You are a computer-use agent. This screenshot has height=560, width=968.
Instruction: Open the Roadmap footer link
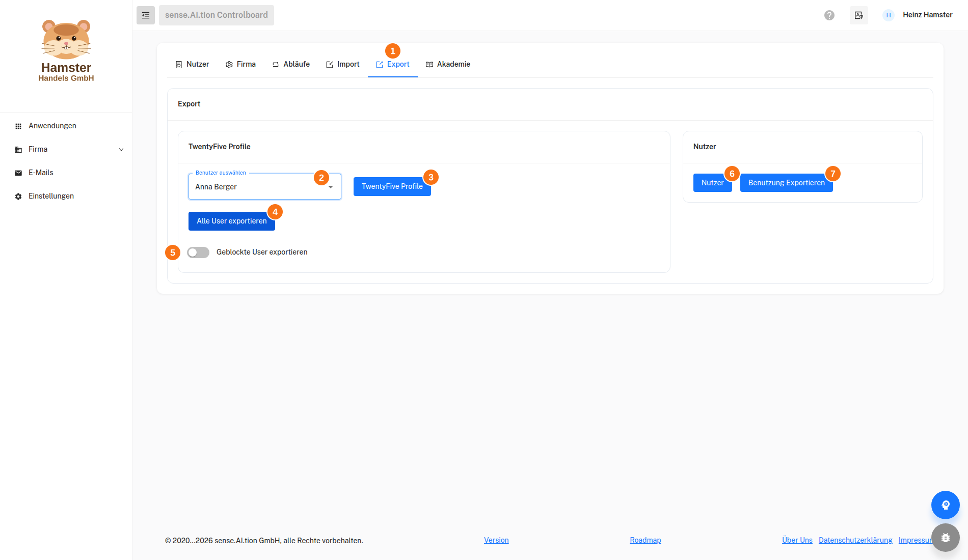click(x=646, y=540)
